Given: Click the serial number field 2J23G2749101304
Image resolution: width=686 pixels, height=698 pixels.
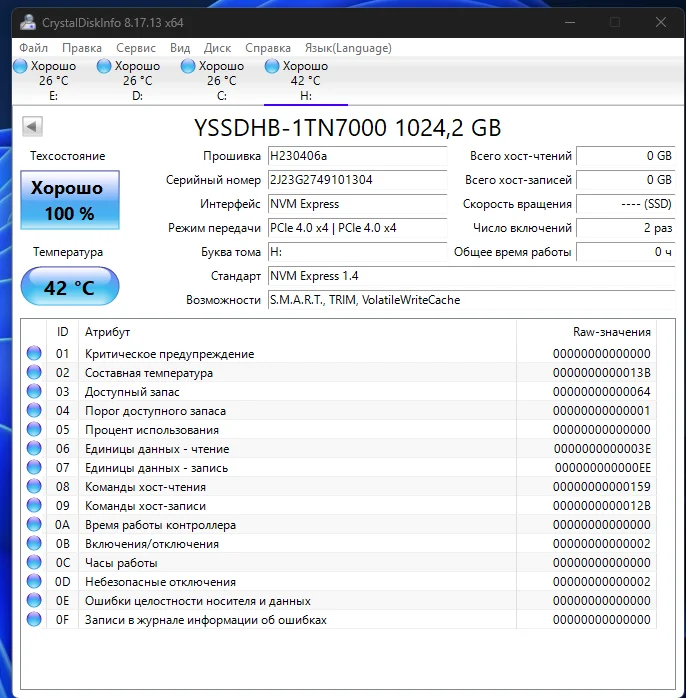Looking at the screenshot, I should (357, 180).
